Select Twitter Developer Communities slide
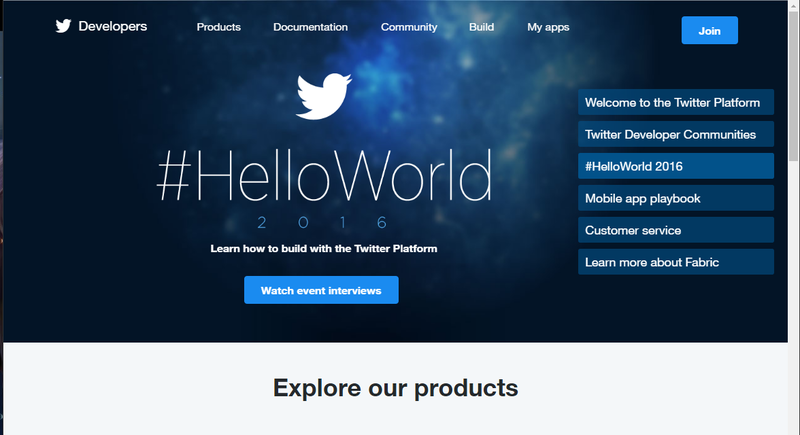The width and height of the screenshot is (800, 435). coord(676,134)
